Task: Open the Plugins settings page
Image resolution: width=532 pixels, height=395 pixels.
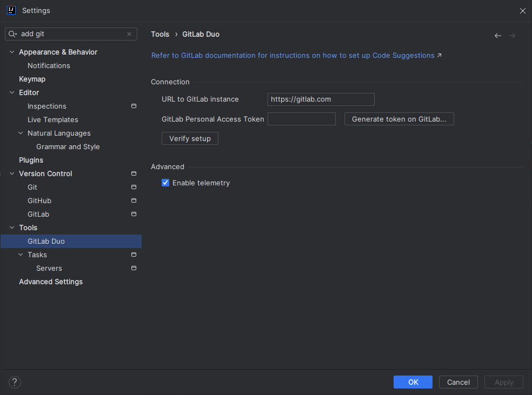Action: (31, 160)
